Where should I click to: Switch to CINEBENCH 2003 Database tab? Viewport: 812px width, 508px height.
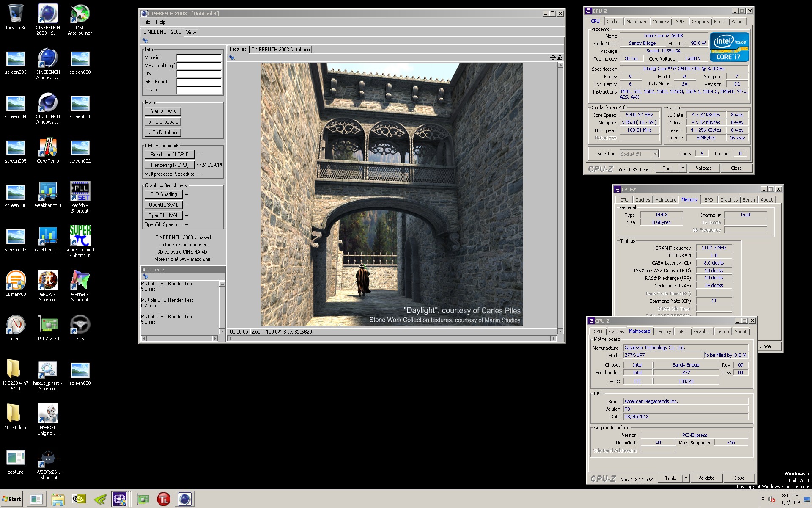coord(280,50)
